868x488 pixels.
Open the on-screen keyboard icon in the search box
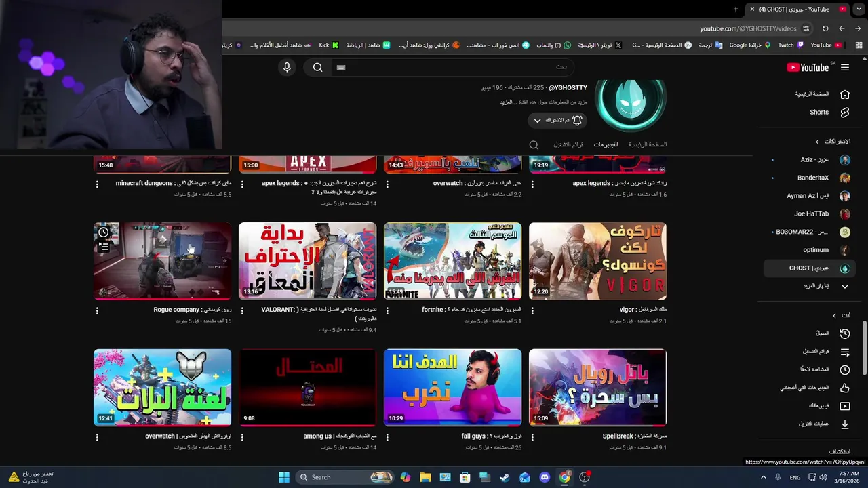[341, 67]
